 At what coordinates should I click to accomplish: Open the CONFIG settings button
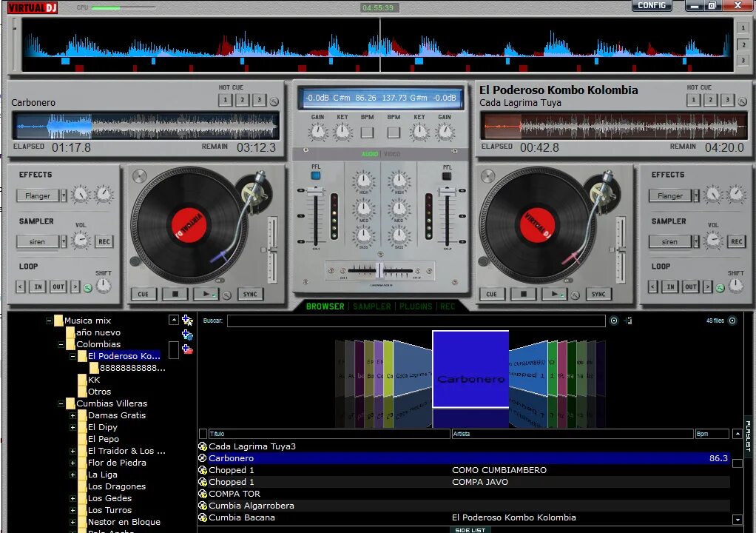pos(652,5)
